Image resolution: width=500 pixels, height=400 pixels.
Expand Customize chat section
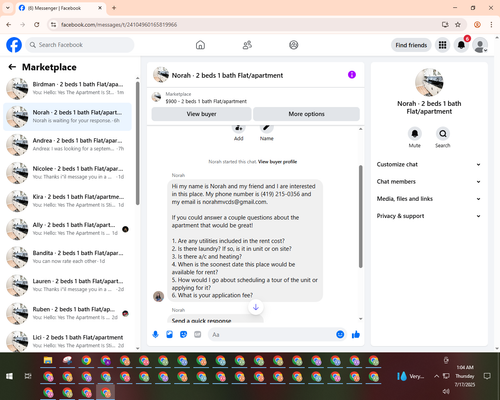(x=429, y=164)
